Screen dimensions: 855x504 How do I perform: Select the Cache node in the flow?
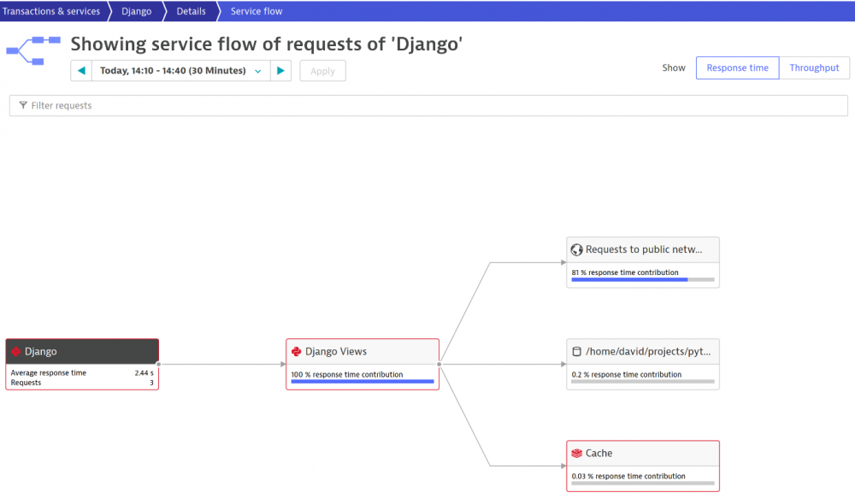643,453
